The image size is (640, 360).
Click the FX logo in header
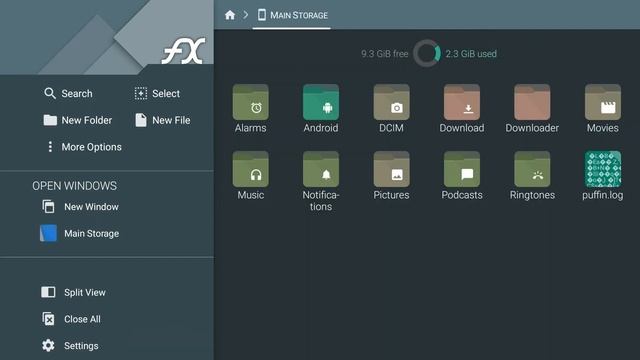click(183, 51)
